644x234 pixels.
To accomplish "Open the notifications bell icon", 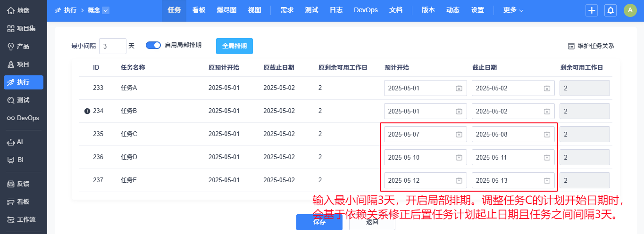I will pos(611,10).
